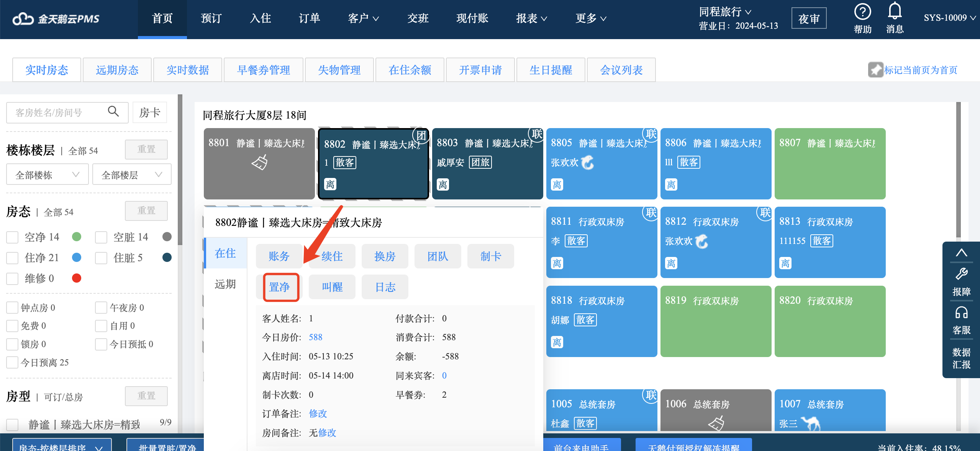Viewport: 980px width, 451px height.
Task: Check the 维修 0 checkbox
Action: 12,278
